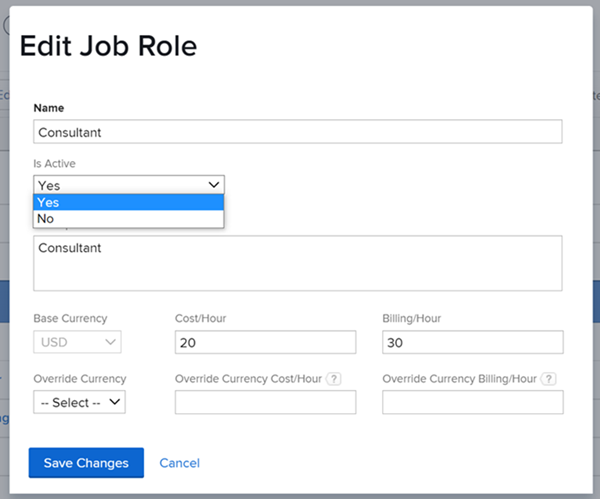Click the Is Active label

(55, 163)
